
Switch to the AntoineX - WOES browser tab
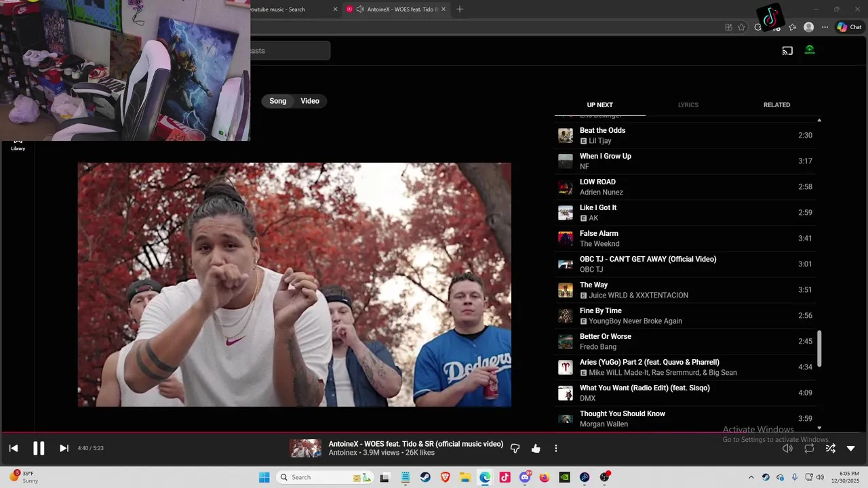coord(397,9)
